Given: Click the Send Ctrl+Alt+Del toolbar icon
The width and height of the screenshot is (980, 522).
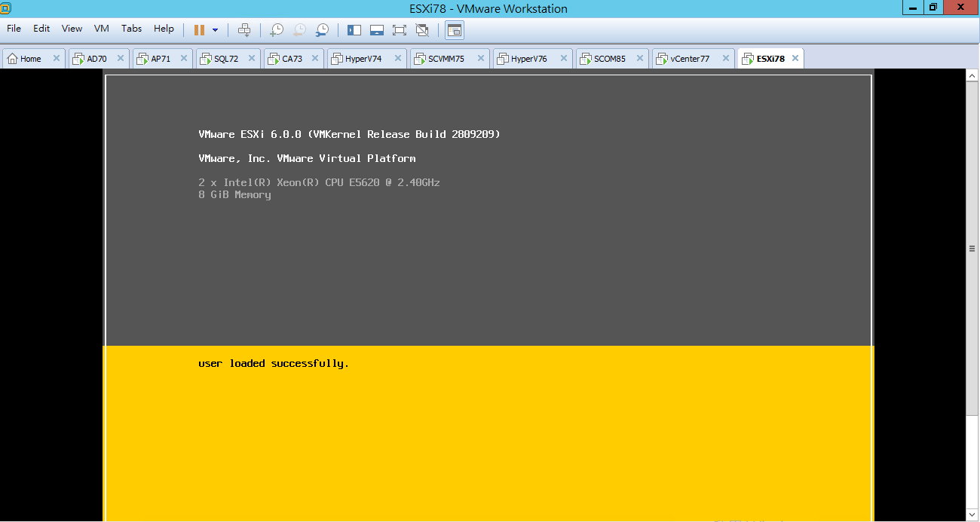Looking at the screenshot, I should pyautogui.click(x=244, y=30).
